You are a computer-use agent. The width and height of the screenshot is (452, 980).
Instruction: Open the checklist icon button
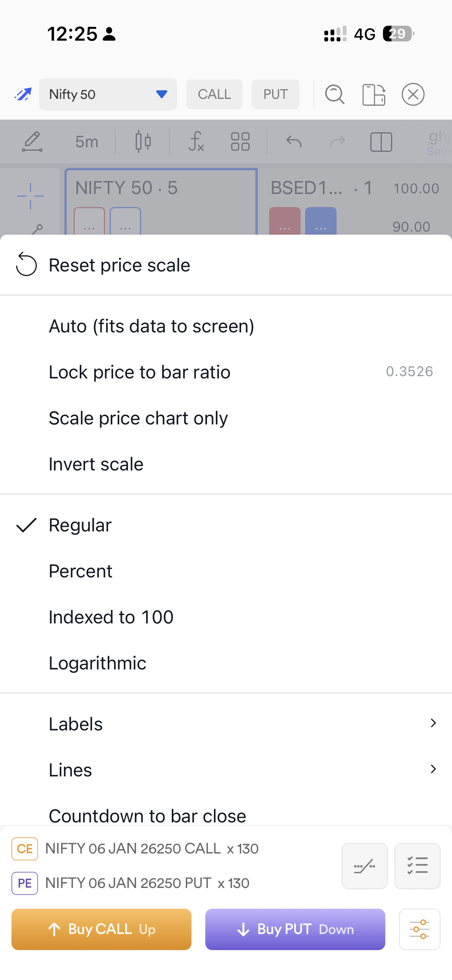pos(417,866)
